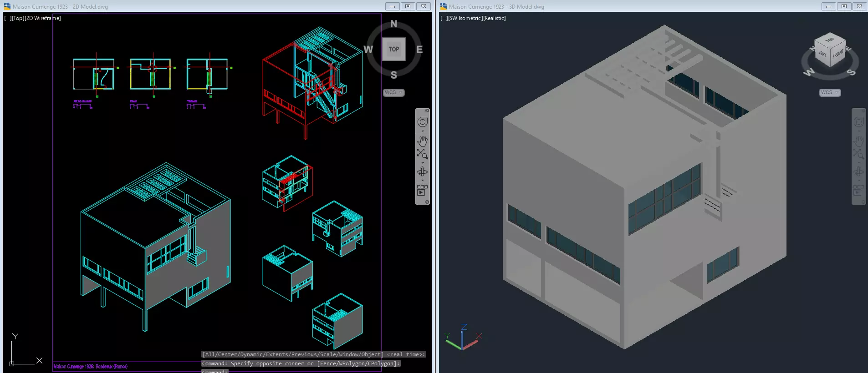868x373 pixels.
Task: Click the E compass direction in 2D window
Action: [x=419, y=49]
